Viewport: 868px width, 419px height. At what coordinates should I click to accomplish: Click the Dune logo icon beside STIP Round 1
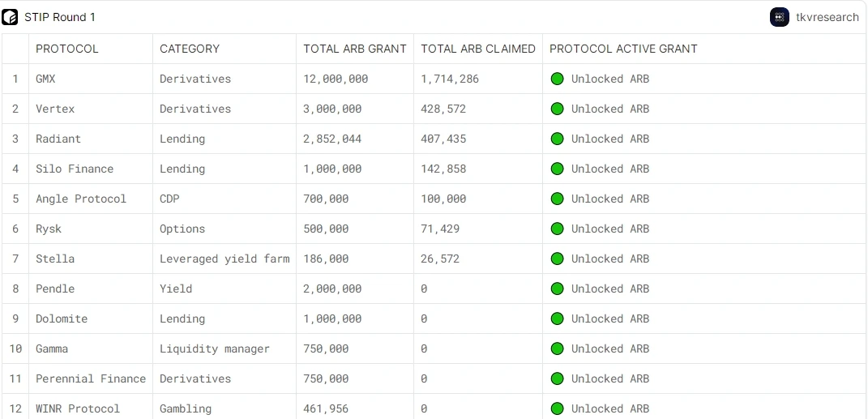[x=10, y=17]
